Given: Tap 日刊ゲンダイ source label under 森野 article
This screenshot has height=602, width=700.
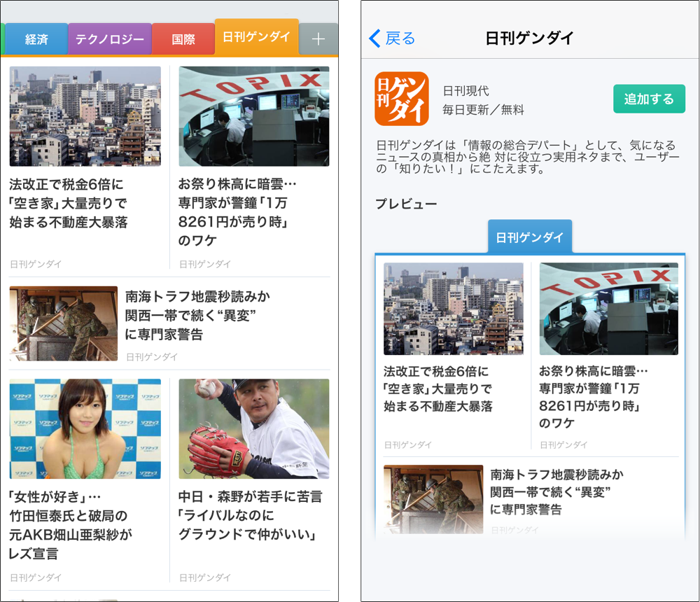Looking at the screenshot, I should pos(205,578).
